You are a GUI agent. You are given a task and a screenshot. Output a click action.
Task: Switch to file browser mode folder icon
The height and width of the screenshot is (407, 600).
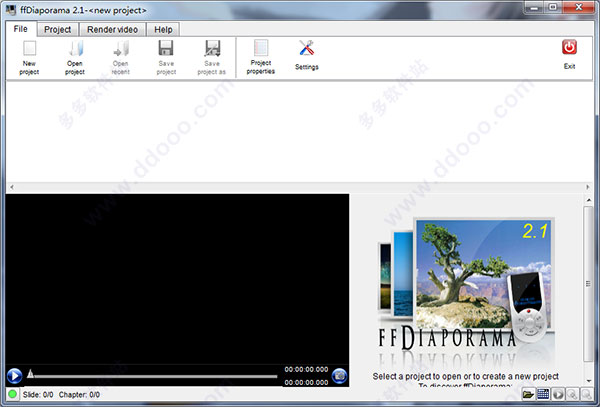(x=528, y=394)
